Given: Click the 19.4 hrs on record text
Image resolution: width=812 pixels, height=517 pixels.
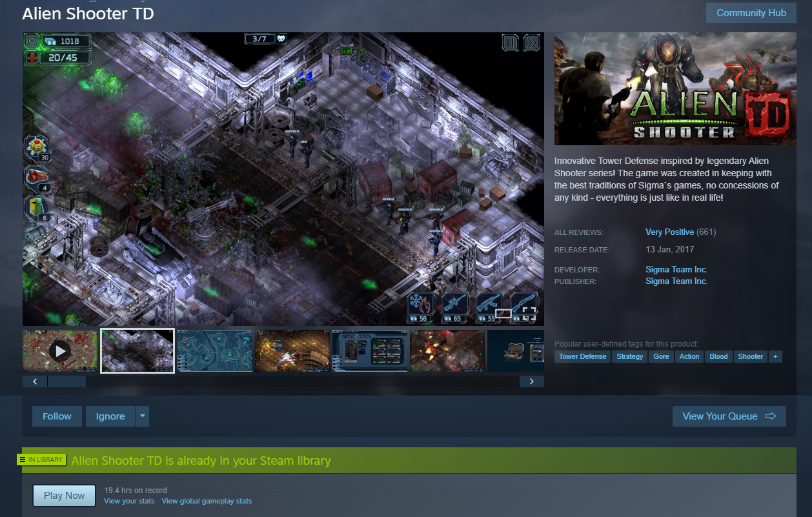Looking at the screenshot, I should 135,491.
